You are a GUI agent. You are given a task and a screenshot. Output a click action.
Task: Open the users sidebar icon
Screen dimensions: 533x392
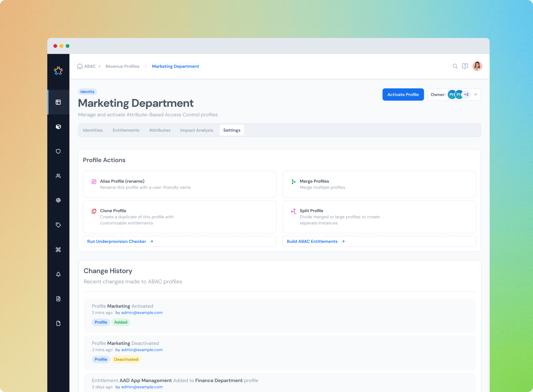coord(58,176)
